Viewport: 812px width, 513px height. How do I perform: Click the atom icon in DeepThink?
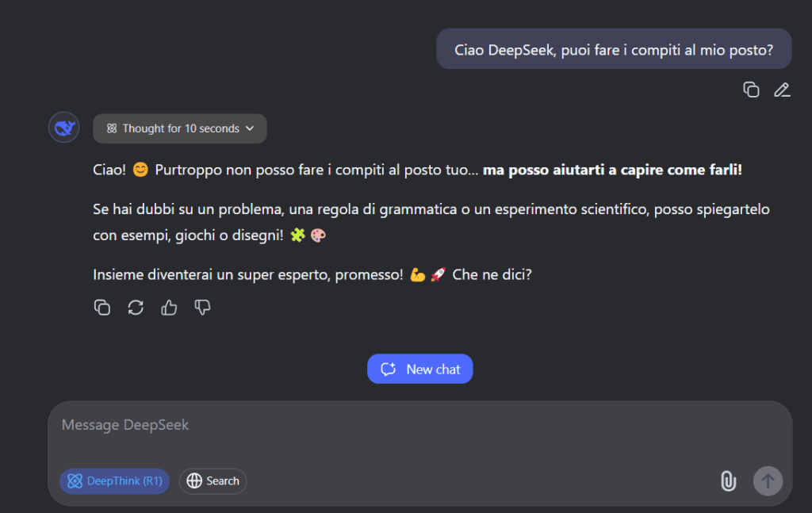[75, 481]
